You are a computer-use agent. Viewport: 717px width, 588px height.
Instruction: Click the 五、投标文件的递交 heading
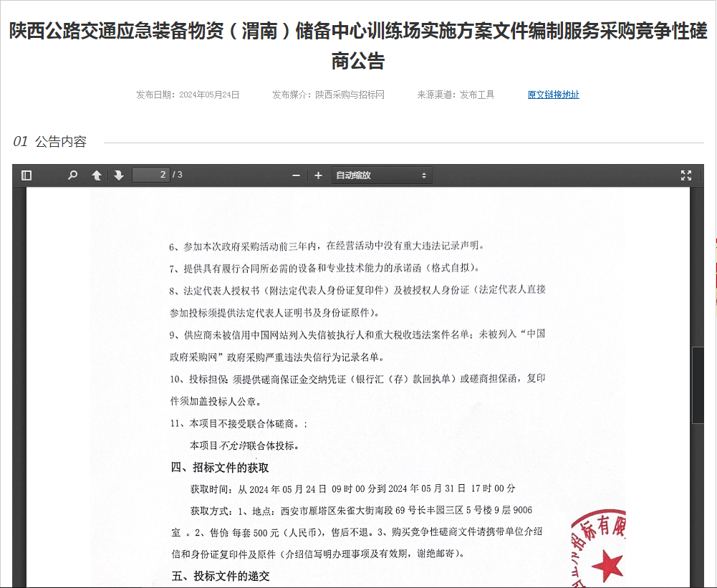click(221, 576)
